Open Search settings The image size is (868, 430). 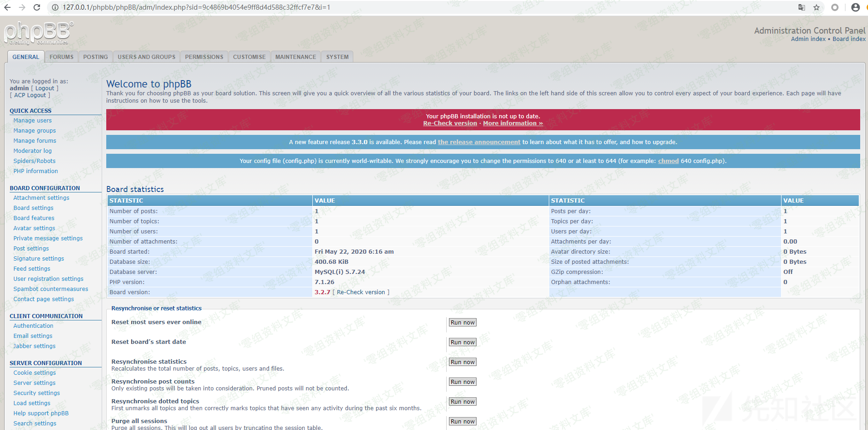(35, 424)
